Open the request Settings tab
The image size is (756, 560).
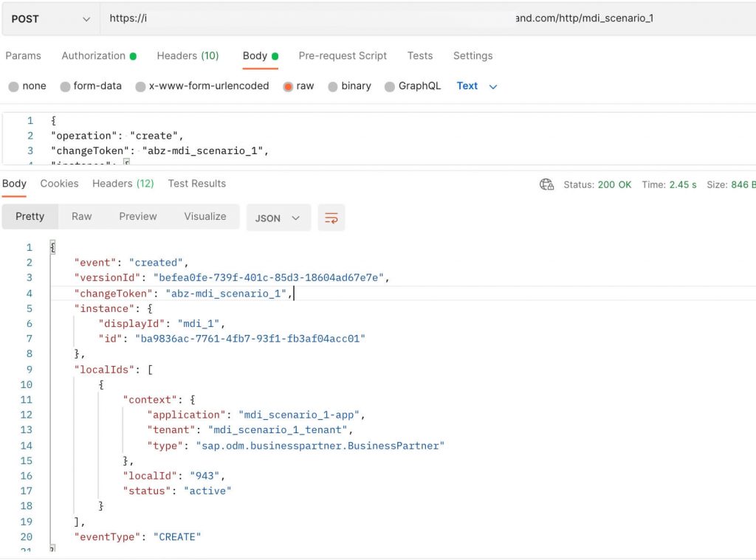click(x=472, y=56)
